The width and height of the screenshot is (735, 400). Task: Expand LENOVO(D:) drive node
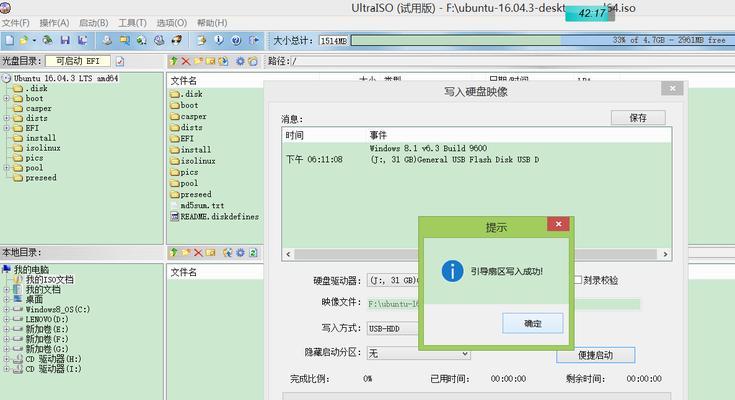[x=7, y=319]
